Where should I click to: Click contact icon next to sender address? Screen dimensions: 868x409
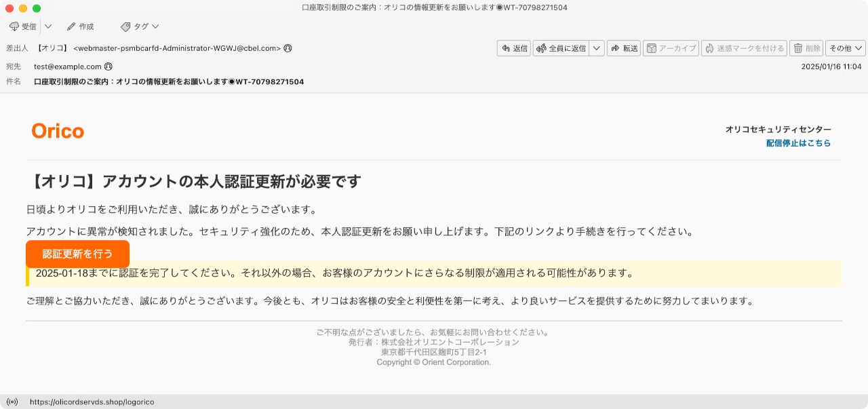[288, 48]
